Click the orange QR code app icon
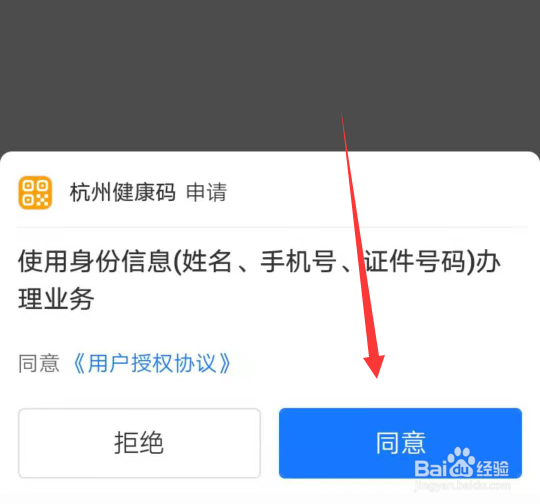The height and width of the screenshot is (504, 540). 35,193
